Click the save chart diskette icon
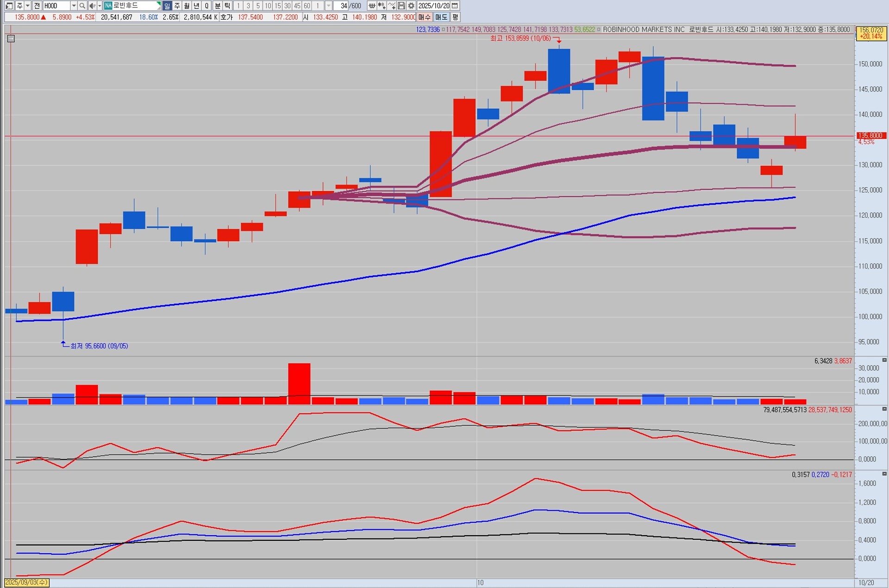This screenshot has height=588, width=889. (401, 6)
